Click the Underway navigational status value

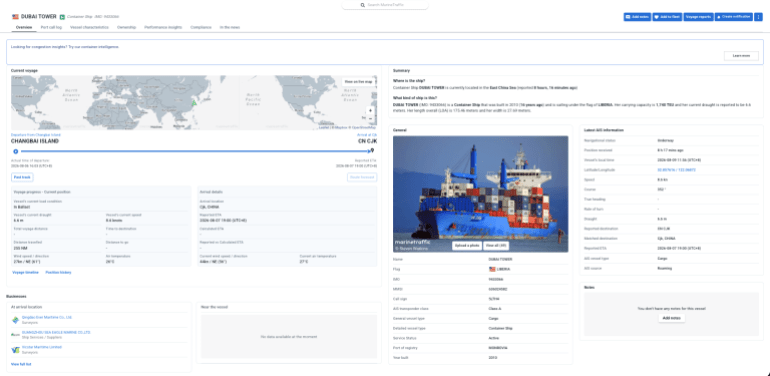664,140
